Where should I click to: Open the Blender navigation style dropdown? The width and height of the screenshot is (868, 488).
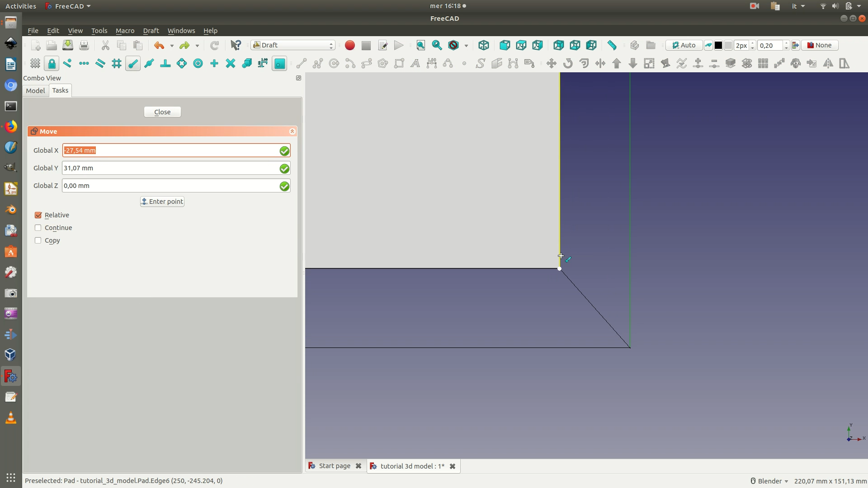(769, 481)
